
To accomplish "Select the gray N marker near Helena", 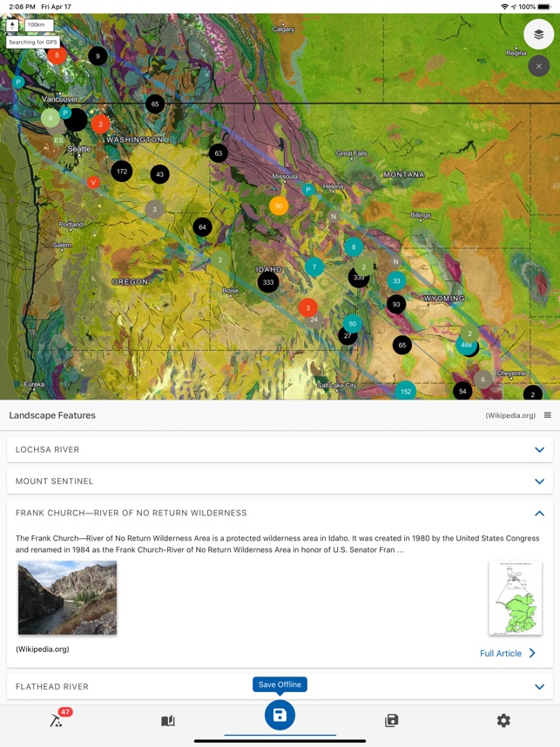I will tap(334, 216).
